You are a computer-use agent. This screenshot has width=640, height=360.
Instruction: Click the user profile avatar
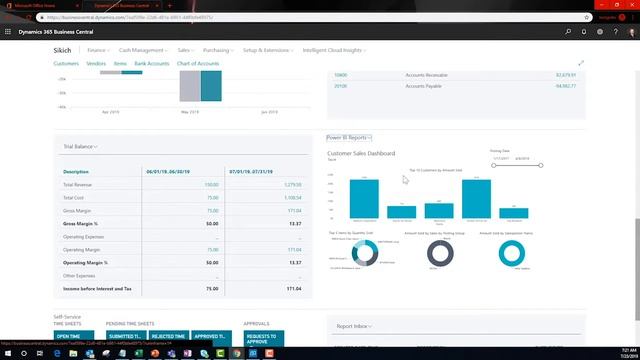(x=632, y=32)
